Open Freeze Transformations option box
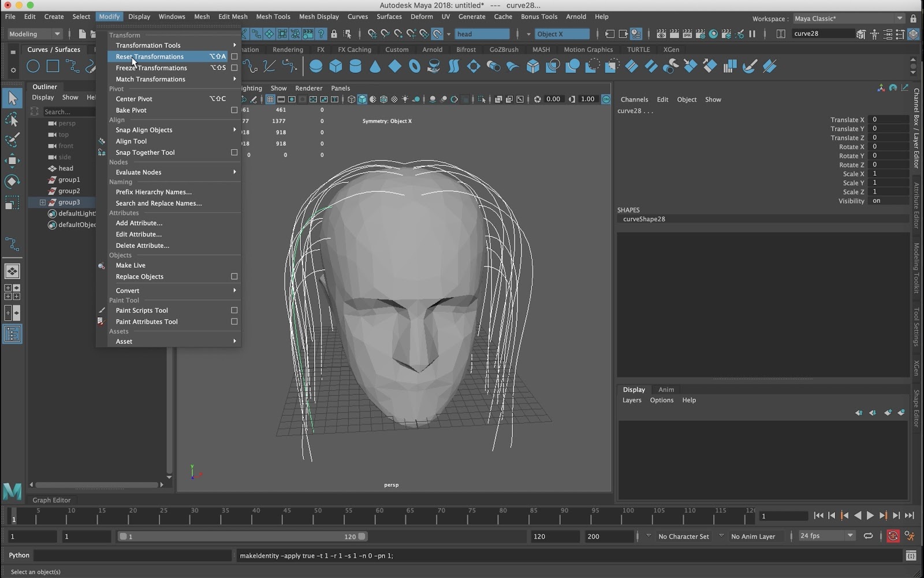The height and width of the screenshot is (578, 924). coord(234,68)
